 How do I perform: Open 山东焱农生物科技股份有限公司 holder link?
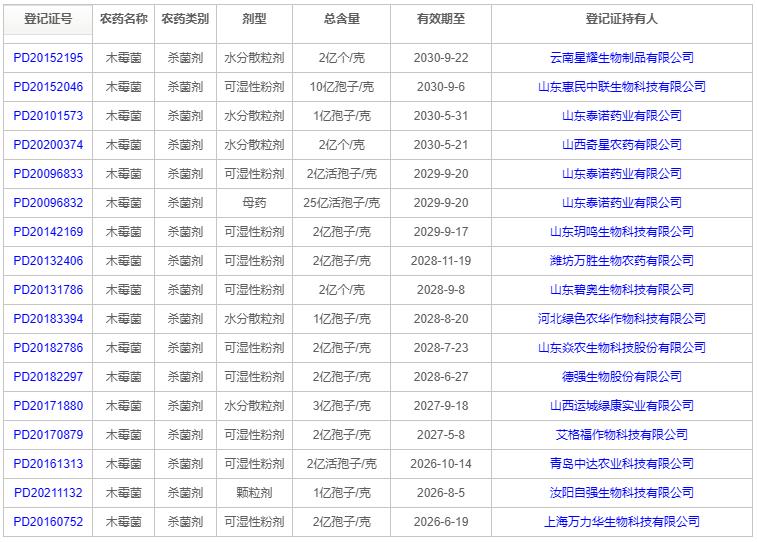[622, 347]
